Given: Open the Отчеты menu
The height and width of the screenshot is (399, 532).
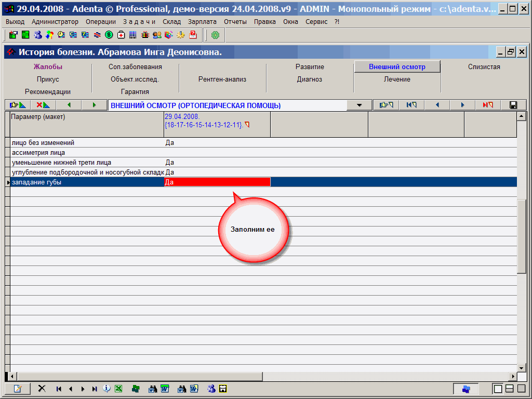Looking at the screenshot, I should [x=235, y=21].
